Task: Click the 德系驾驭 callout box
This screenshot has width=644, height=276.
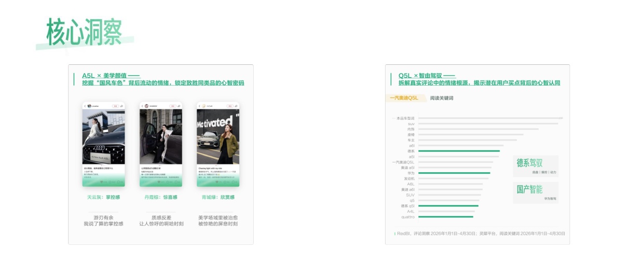Action: [x=536, y=166]
